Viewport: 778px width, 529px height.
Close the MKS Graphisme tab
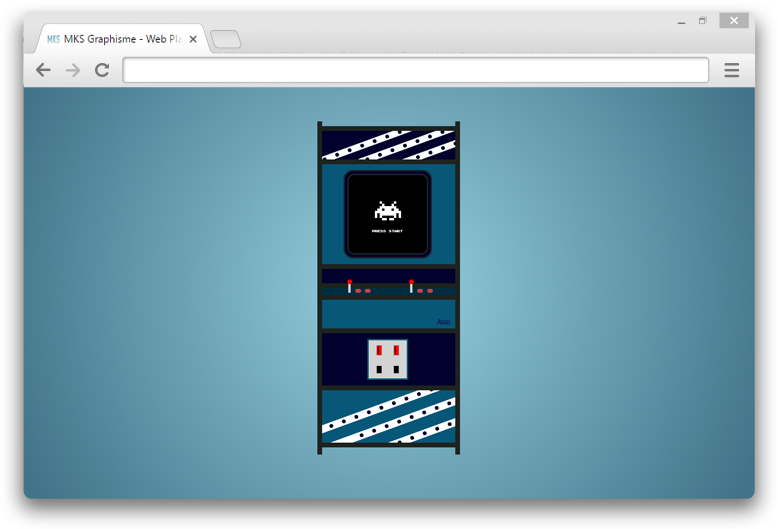pyautogui.click(x=193, y=39)
